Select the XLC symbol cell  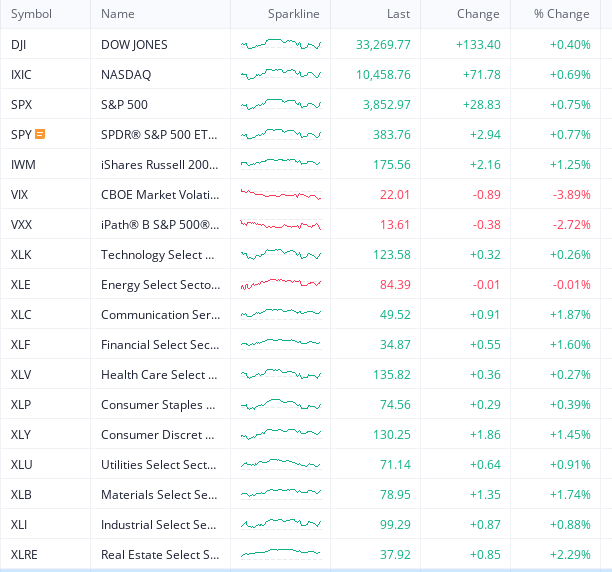21,315
